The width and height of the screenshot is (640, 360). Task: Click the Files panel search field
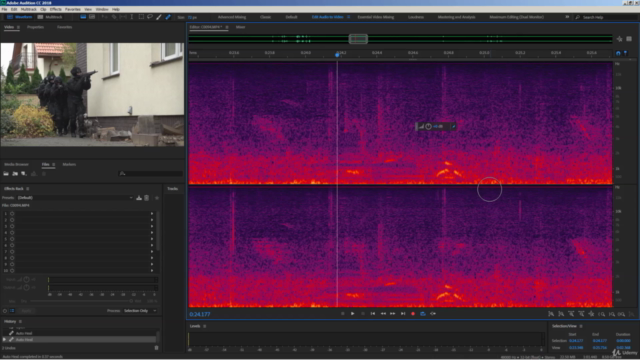(151, 173)
